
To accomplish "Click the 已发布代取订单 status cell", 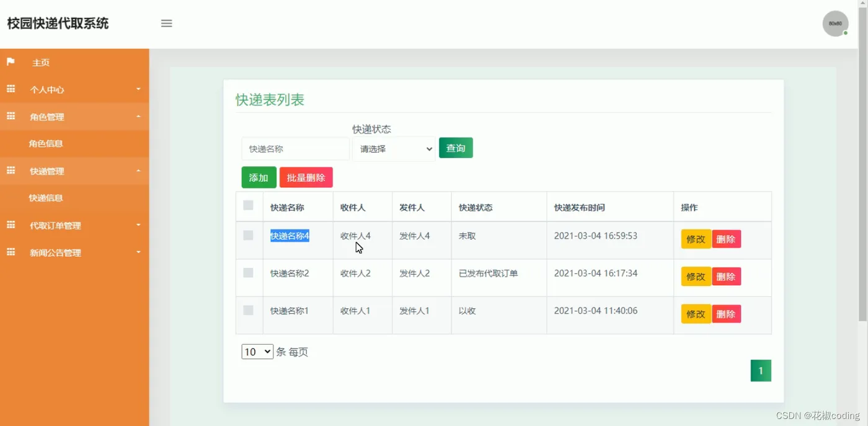I will (x=489, y=273).
